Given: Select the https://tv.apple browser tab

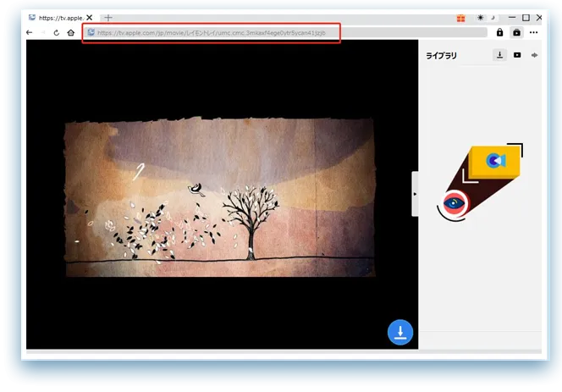Looking at the screenshot, I should tap(60, 18).
